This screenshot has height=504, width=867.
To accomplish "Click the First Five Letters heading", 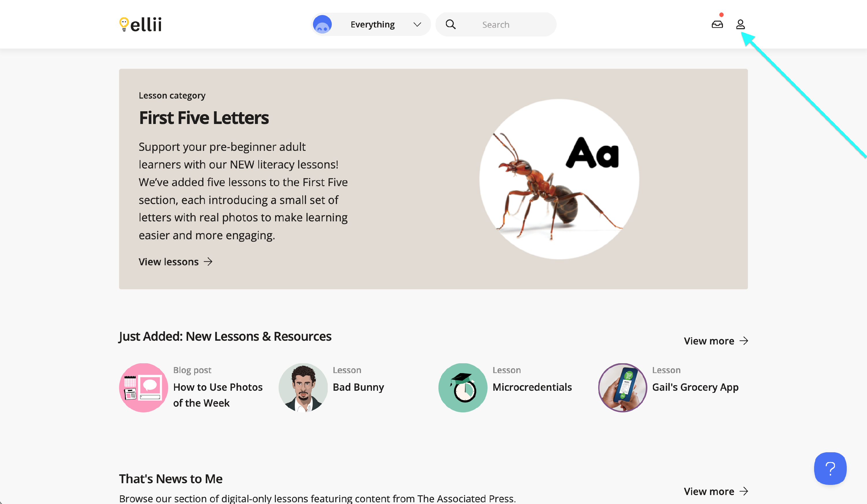I will (x=204, y=118).
